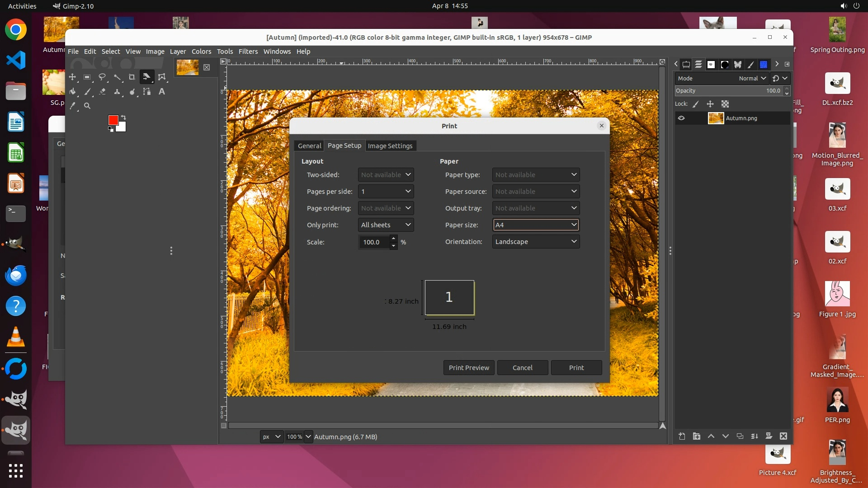The height and width of the screenshot is (488, 868).
Task: Select the Crop tool
Action: (x=132, y=77)
